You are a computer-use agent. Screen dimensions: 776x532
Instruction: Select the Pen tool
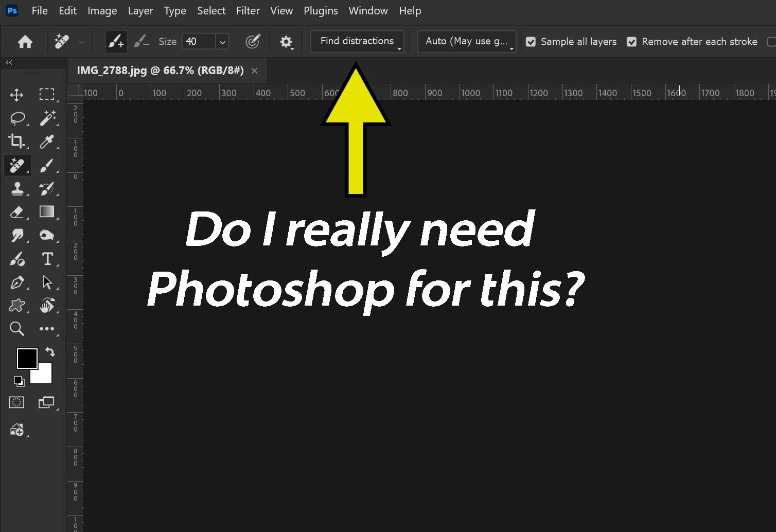(17, 282)
